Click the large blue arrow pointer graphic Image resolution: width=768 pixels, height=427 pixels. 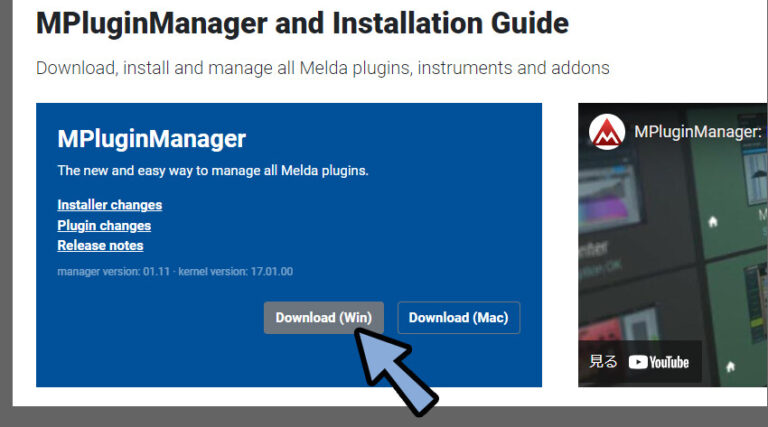393,372
